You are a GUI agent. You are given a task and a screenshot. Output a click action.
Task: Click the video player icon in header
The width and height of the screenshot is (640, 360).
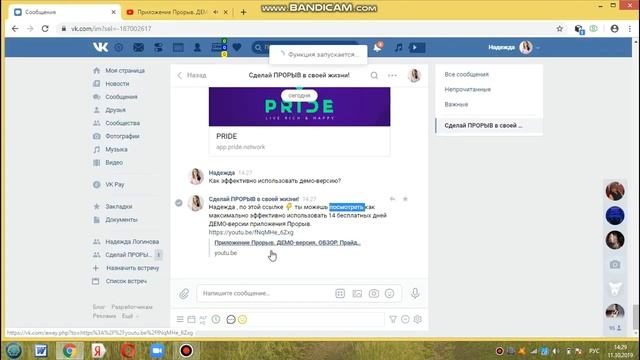(x=417, y=48)
